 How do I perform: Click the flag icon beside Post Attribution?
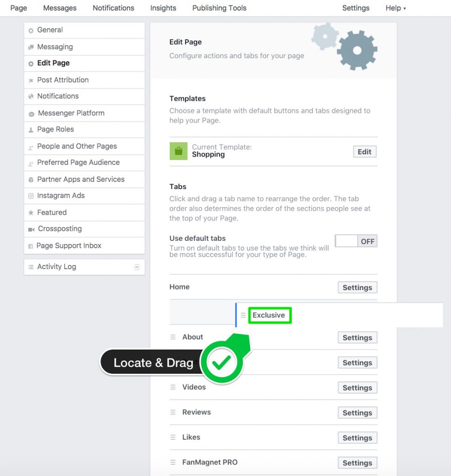pos(31,80)
